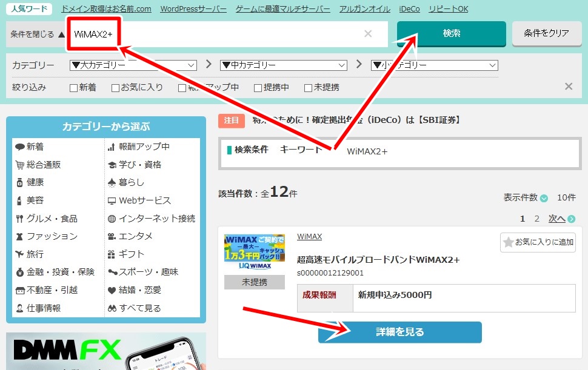Click the インターネット接続 globe icon

click(112, 219)
